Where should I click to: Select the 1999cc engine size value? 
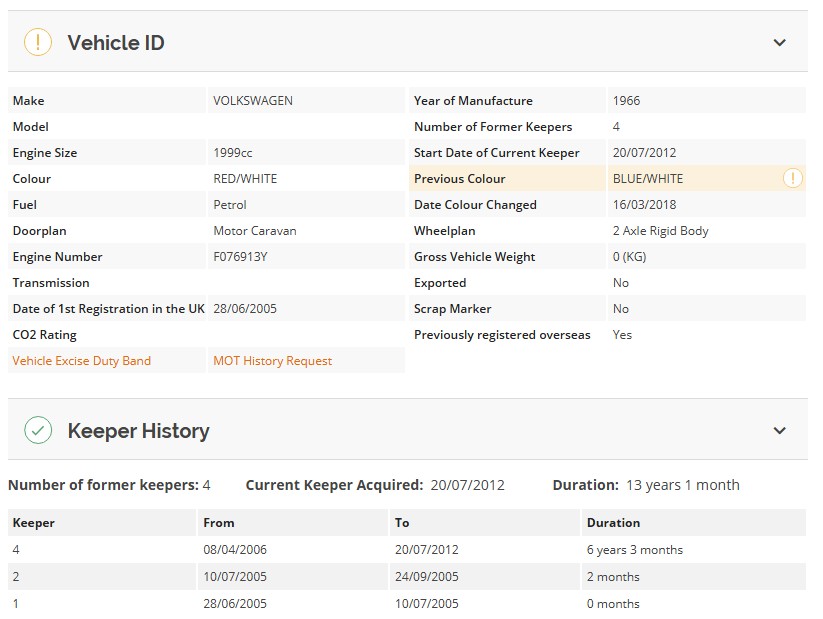point(233,153)
